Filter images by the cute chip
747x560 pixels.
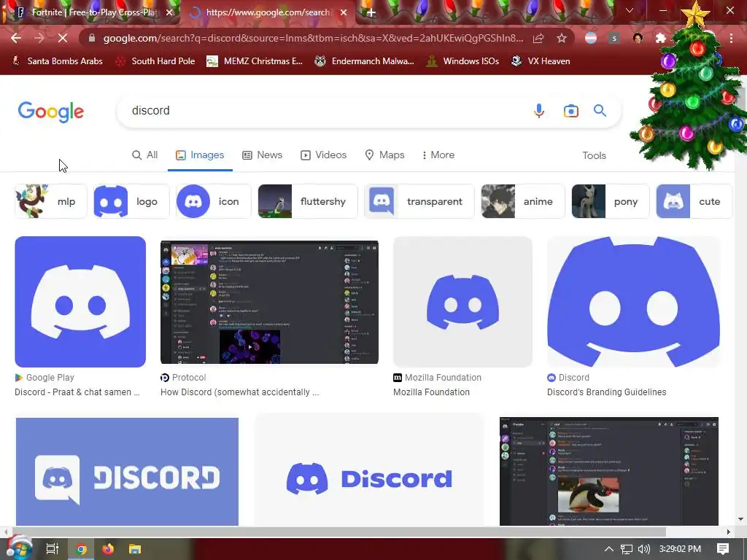(x=694, y=201)
